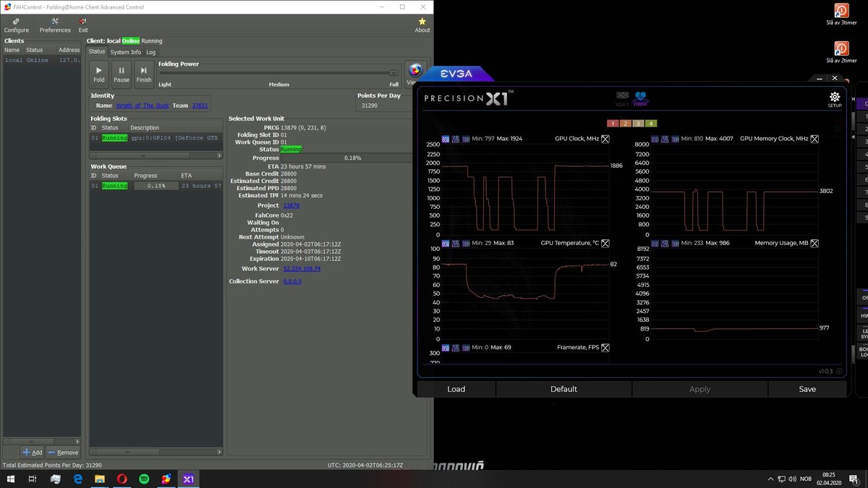Select the HWM monitoring icon
This screenshot has height=488, width=868.
tap(641, 99)
